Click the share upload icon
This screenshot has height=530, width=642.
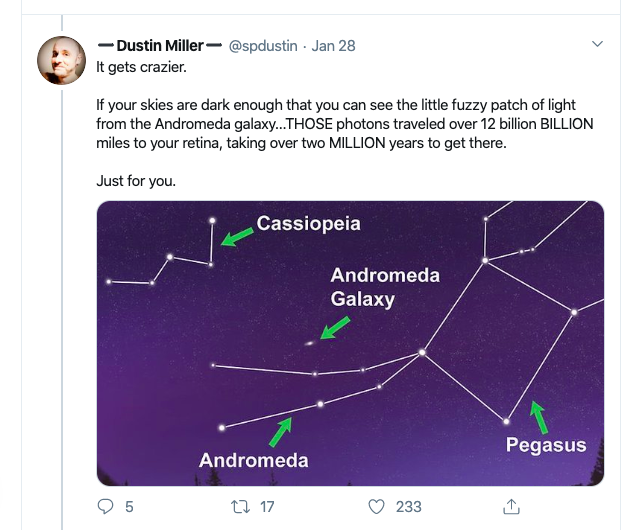point(511,507)
